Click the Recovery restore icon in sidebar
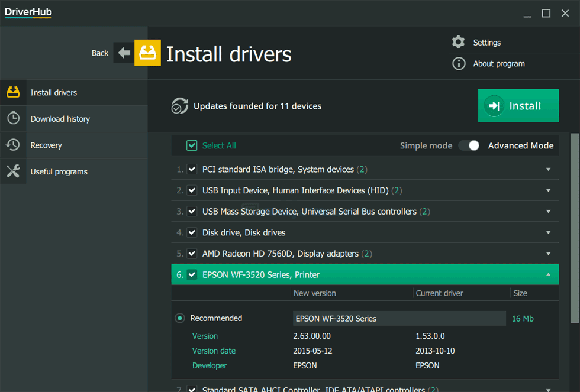Screen dimensions: 580x392 coord(13,145)
